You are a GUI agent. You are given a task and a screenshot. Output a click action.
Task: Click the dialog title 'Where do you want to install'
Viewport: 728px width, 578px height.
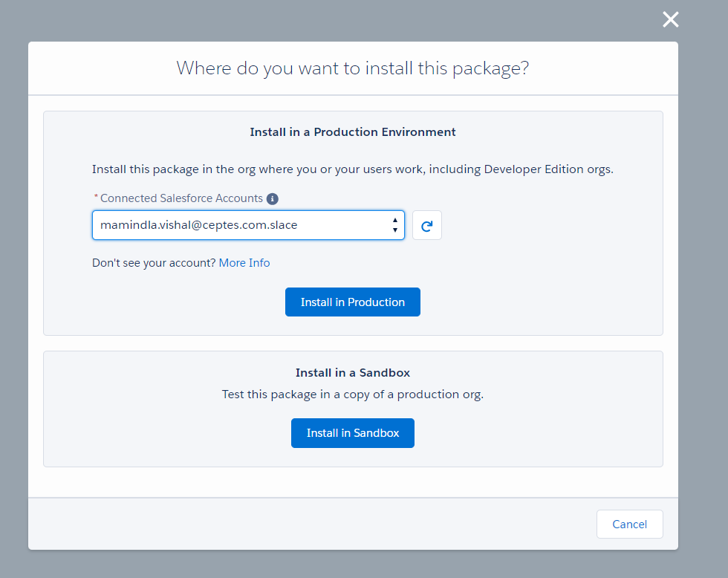click(x=352, y=68)
